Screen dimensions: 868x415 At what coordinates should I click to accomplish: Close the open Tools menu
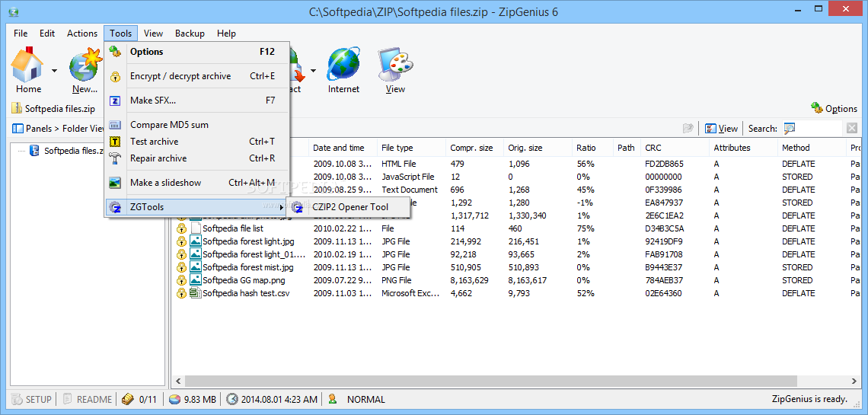120,34
